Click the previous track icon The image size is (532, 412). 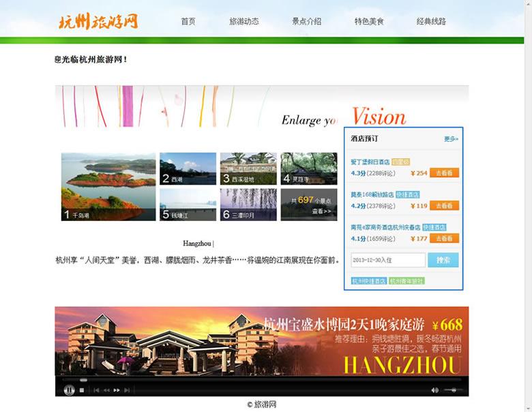[x=96, y=390]
